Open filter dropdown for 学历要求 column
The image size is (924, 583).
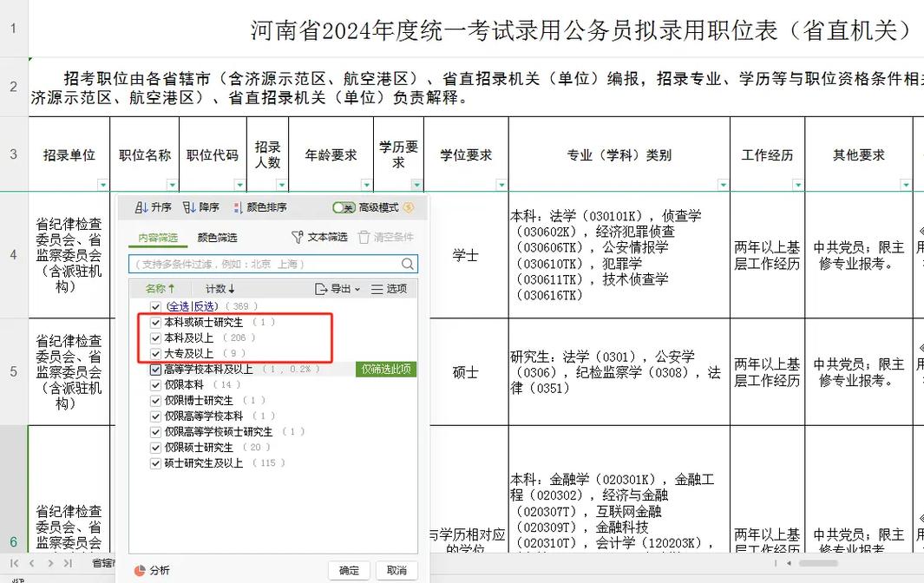(x=416, y=185)
